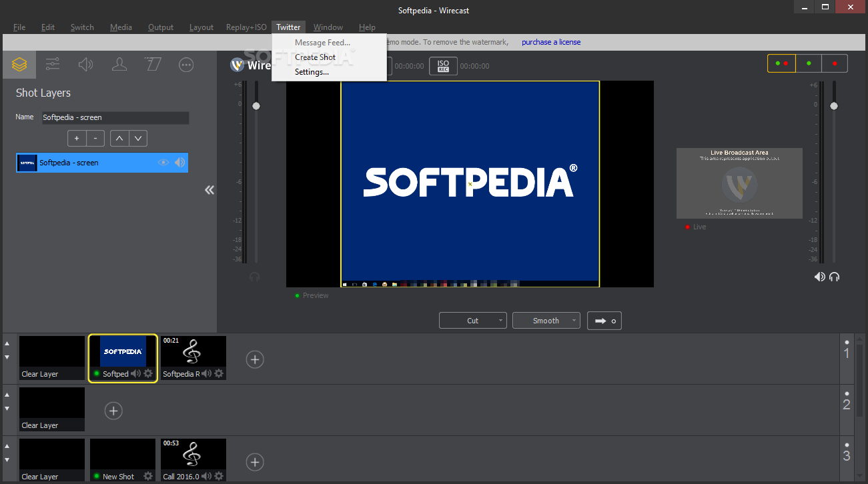Open the Replay+ISO menu
The width and height of the screenshot is (868, 484).
[x=246, y=27]
